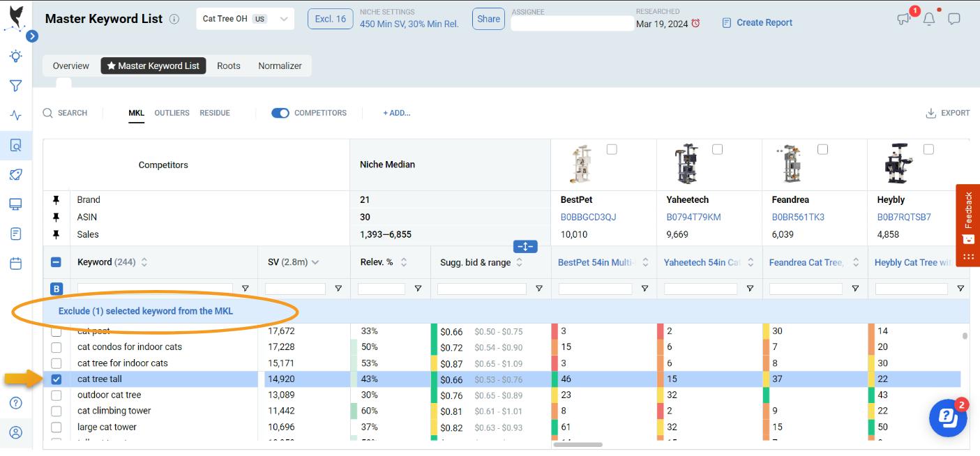Open the document listing section in the sidebar
The width and height of the screenshot is (980, 456).
pyautogui.click(x=15, y=234)
